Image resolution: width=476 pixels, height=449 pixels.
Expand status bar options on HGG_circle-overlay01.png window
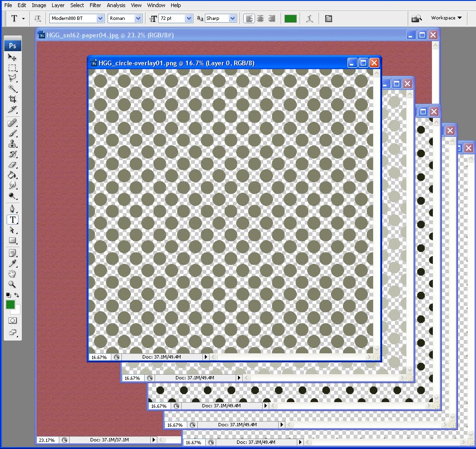point(206,357)
